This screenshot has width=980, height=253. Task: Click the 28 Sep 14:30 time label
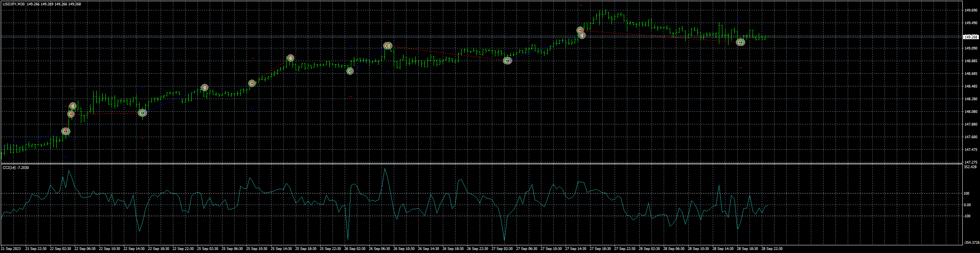tap(723, 249)
